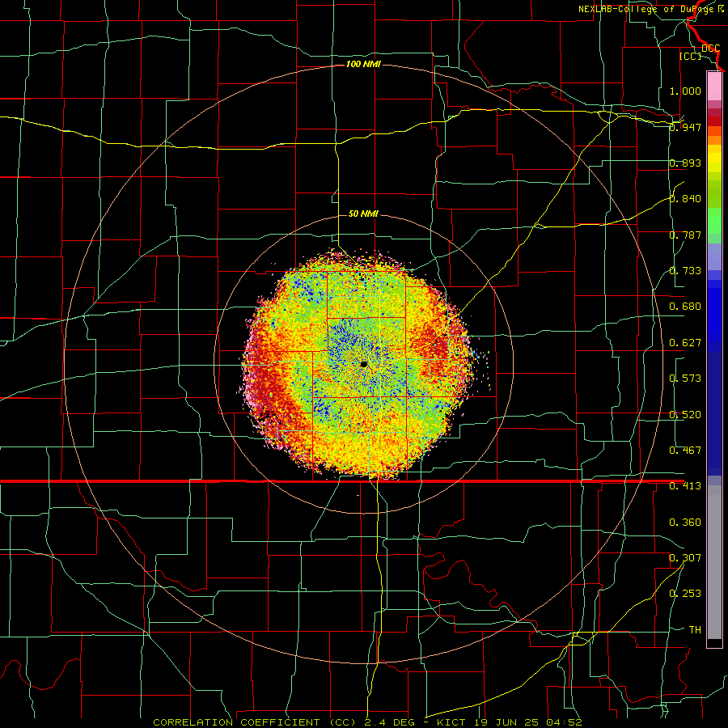Click the [CC] label above the color bar
The image size is (728, 728).
tap(690, 56)
